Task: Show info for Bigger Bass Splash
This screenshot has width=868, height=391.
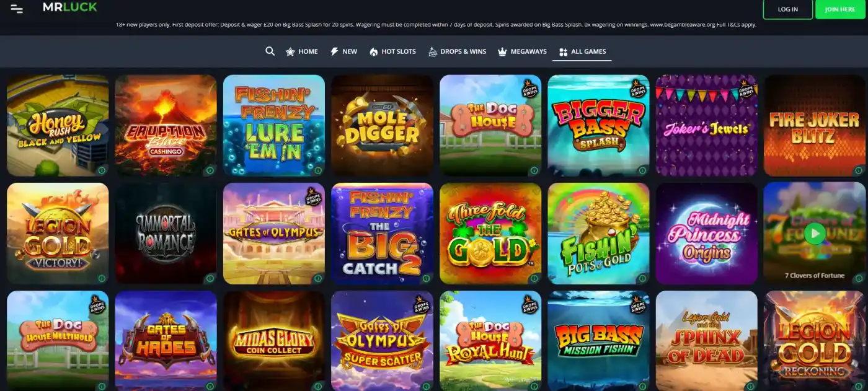Action: coord(642,170)
